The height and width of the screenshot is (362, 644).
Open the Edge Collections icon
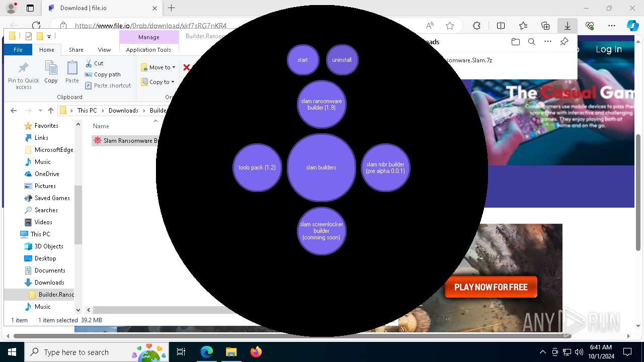545,26
